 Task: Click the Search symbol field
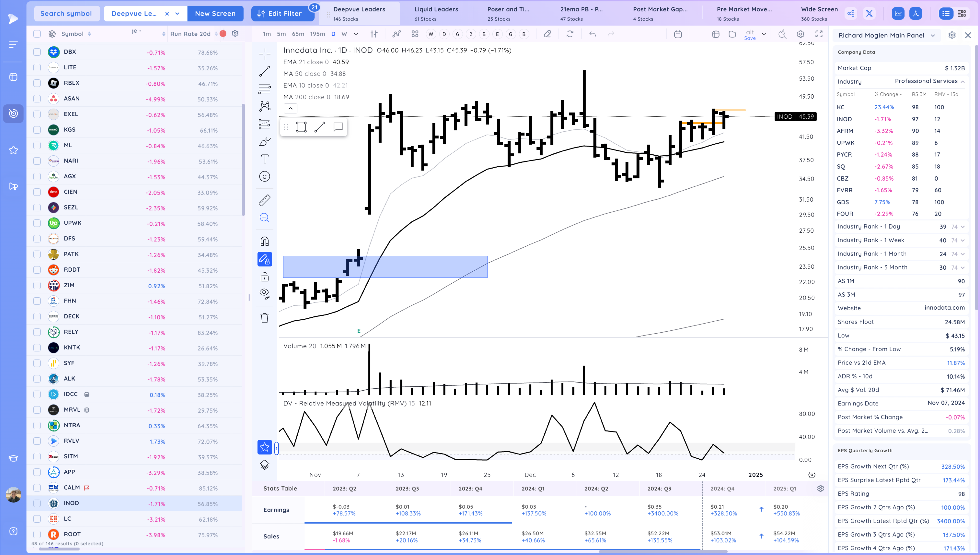pyautogui.click(x=66, y=14)
